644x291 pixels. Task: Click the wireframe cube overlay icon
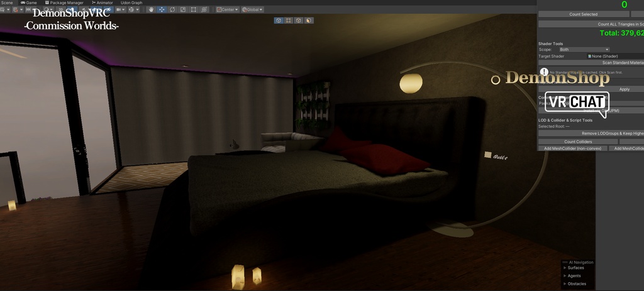click(299, 20)
